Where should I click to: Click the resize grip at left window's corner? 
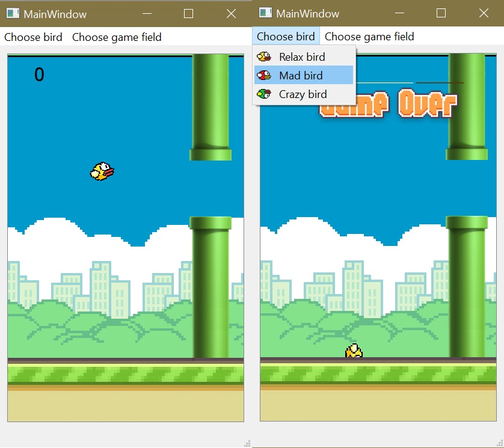247,443
